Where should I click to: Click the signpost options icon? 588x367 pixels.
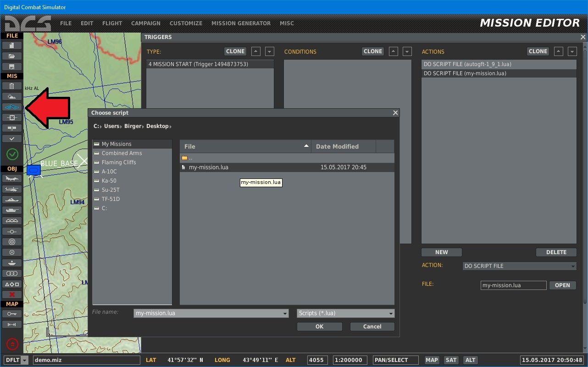(12, 128)
